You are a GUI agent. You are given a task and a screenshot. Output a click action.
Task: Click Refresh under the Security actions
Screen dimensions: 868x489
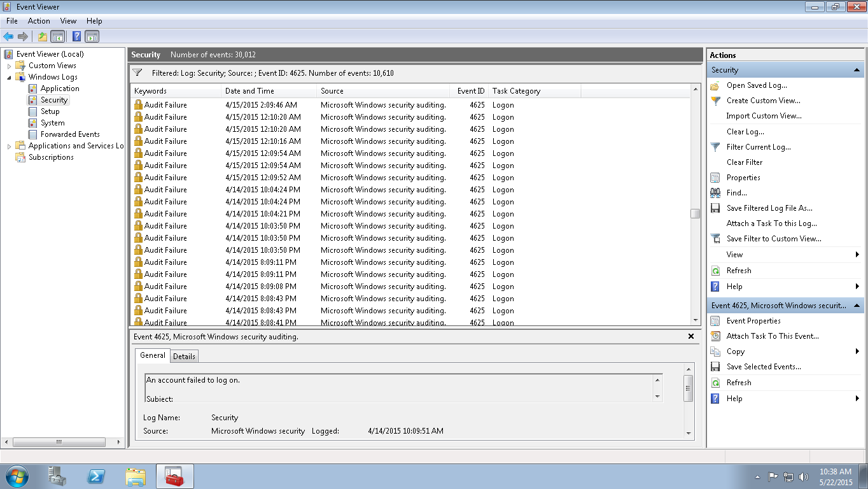739,271
